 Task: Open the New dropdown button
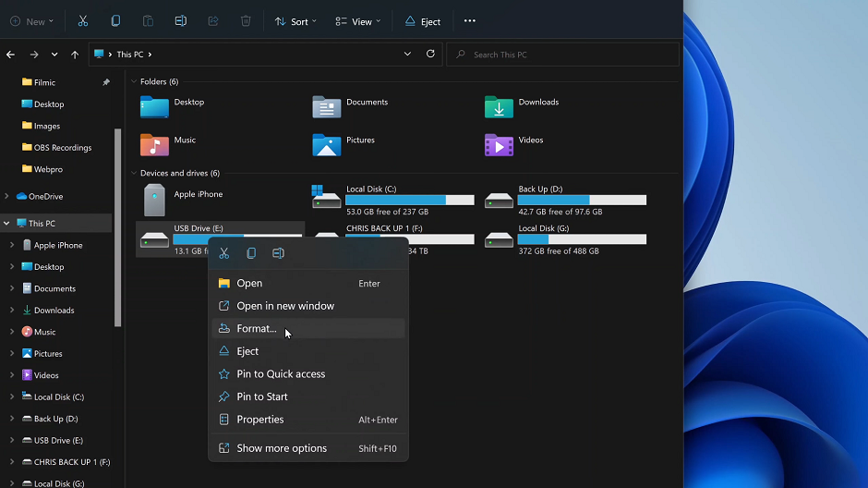pos(31,21)
